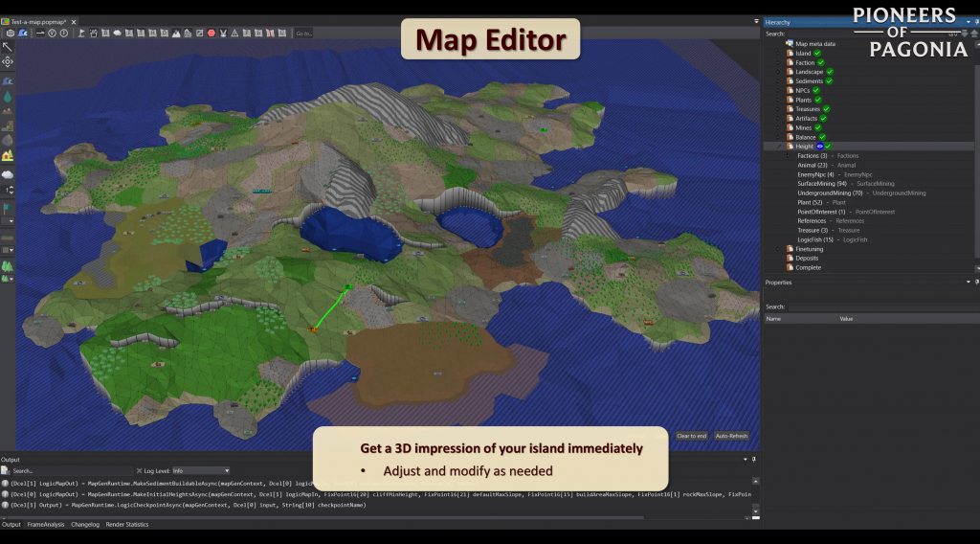Click the Auto-Refresh button
Viewport: 980px width, 544px height.
[731, 436]
